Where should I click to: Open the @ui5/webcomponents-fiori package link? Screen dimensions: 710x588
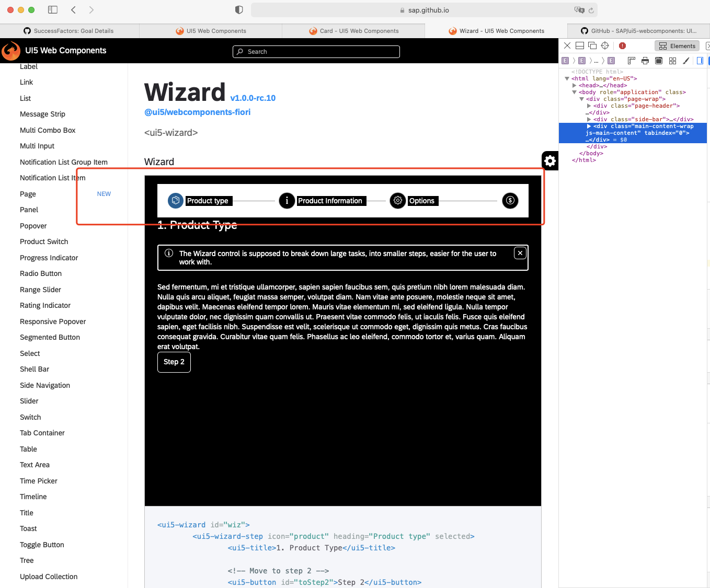[197, 112]
